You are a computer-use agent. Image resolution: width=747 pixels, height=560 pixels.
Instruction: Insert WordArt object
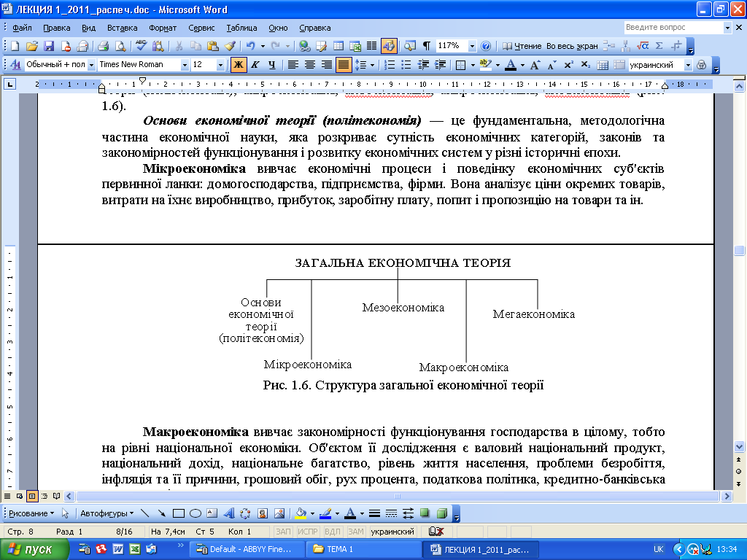click(228, 513)
